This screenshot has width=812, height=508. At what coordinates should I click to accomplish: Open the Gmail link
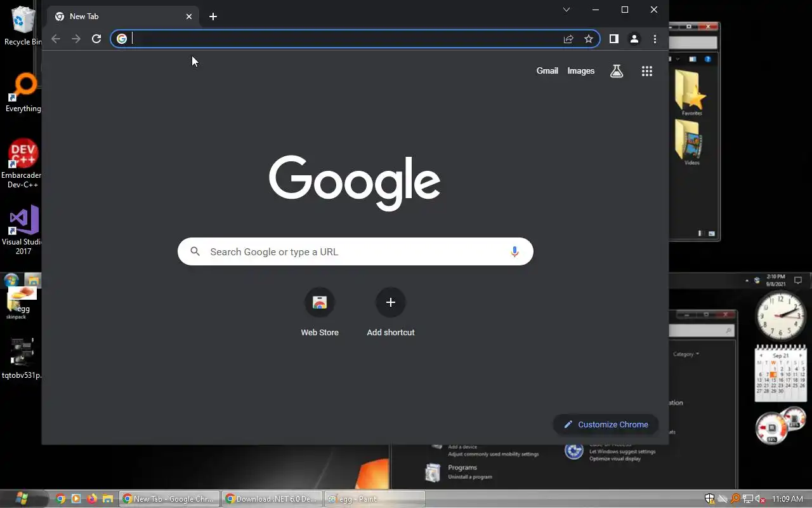click(x=547, y=71)
